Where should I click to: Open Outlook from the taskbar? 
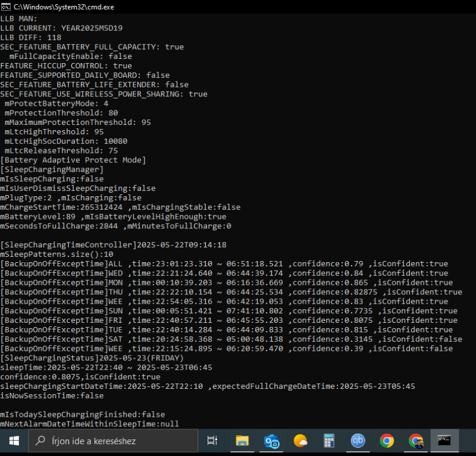pyautogui.click(x=271, y=441)
